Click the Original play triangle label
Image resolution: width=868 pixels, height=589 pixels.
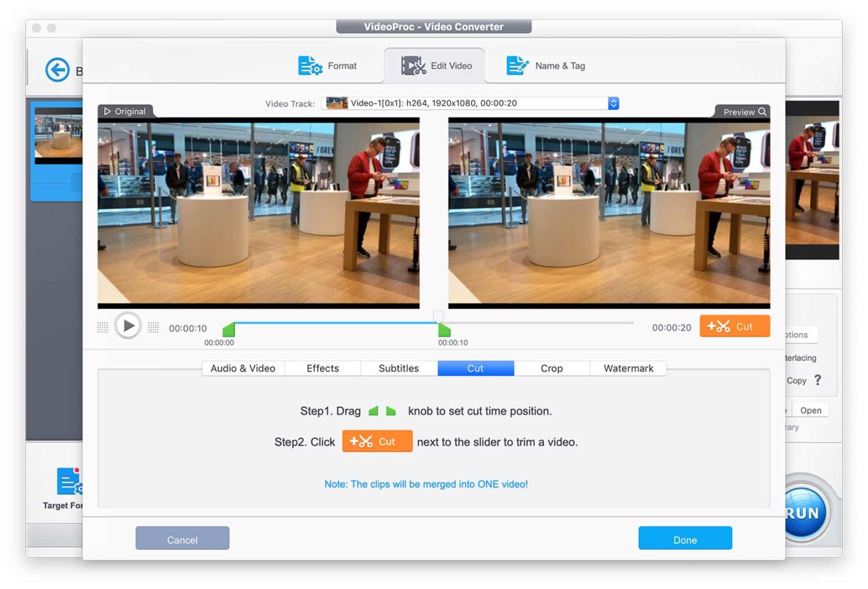pos(125,111)
